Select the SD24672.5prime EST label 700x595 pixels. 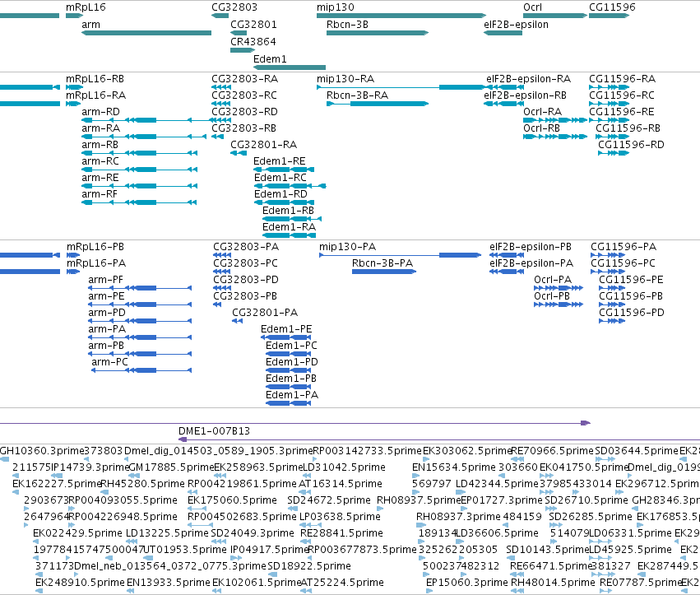329,500
